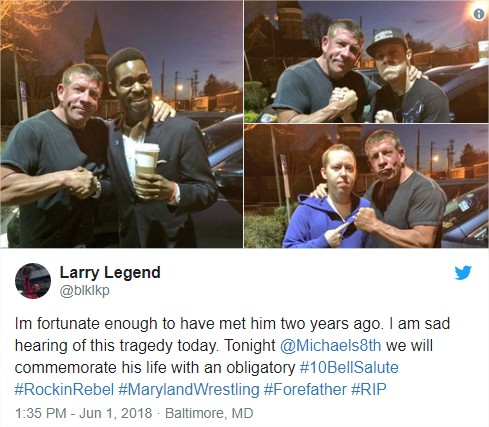
Task: Open the Baltimore, MD location link
Action: point(209,413)
